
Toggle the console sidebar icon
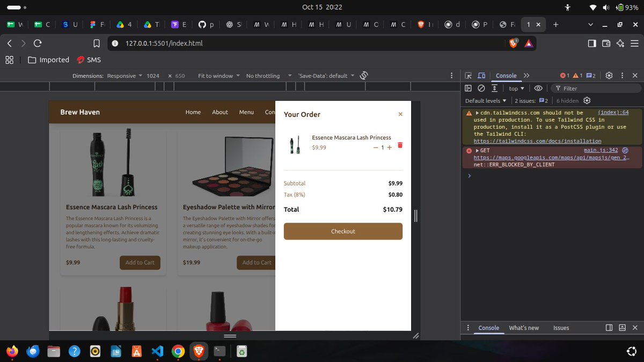[469, 88]
